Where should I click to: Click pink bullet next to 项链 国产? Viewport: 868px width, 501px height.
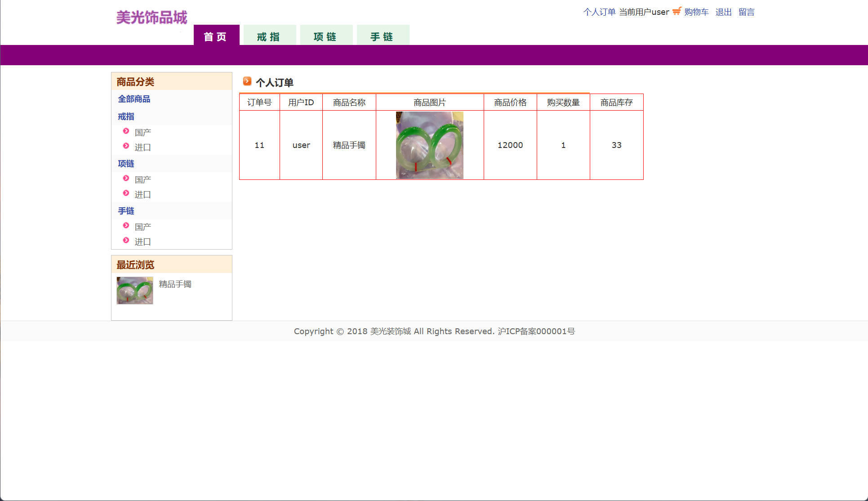126,179
